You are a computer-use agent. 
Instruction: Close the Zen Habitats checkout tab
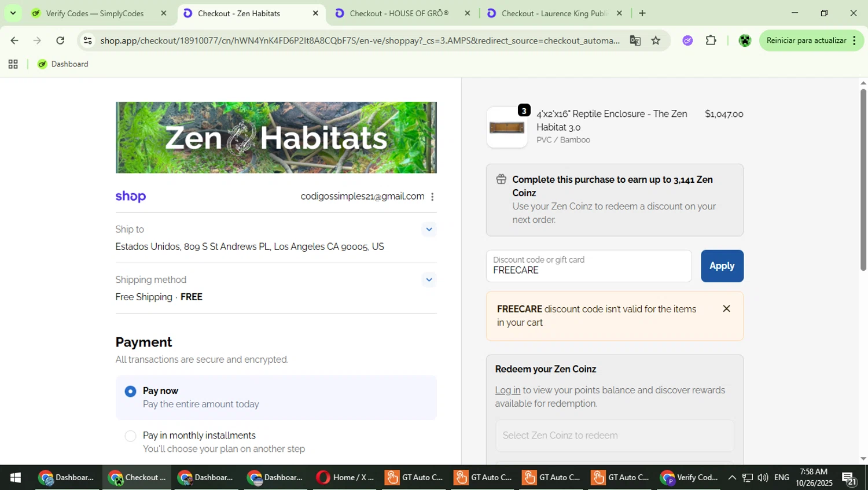pos(315,13)
